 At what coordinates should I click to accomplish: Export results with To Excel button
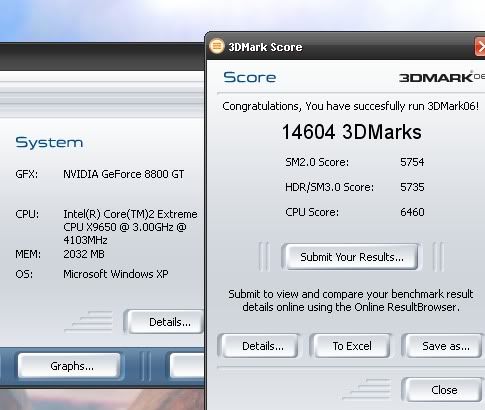click(352, 346)
